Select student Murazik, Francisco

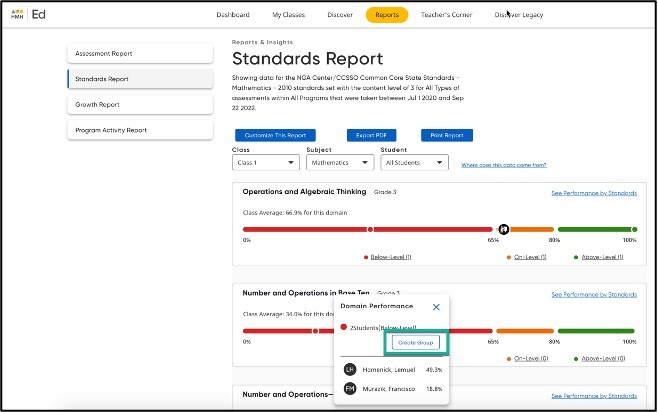[x=389, y=389]
